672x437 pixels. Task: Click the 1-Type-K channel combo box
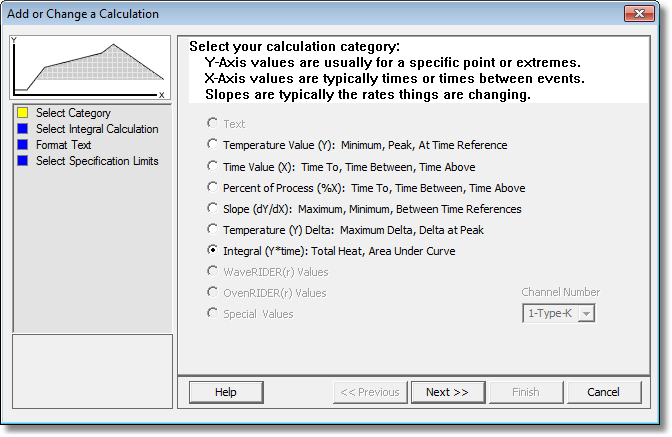[558, 314]
